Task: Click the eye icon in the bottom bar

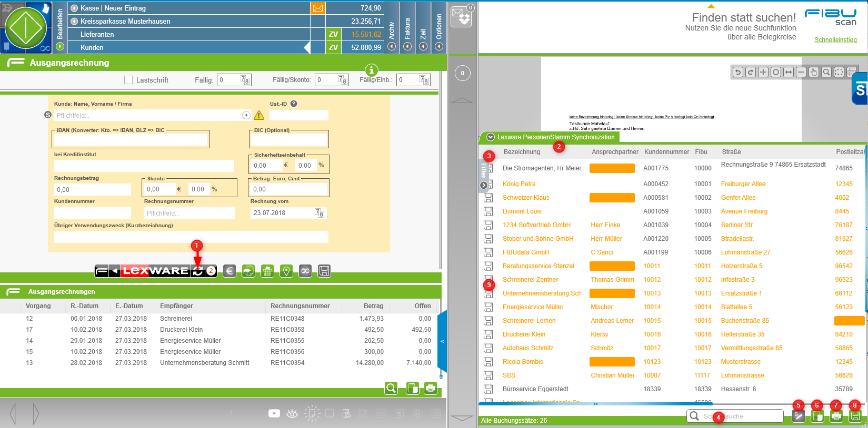Action: (x=292, y=414)
